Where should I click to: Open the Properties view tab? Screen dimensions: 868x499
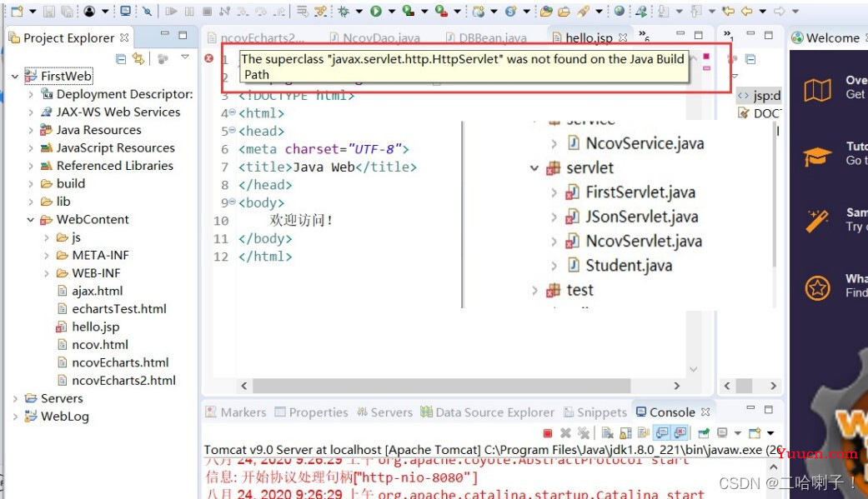pos(312,412)
